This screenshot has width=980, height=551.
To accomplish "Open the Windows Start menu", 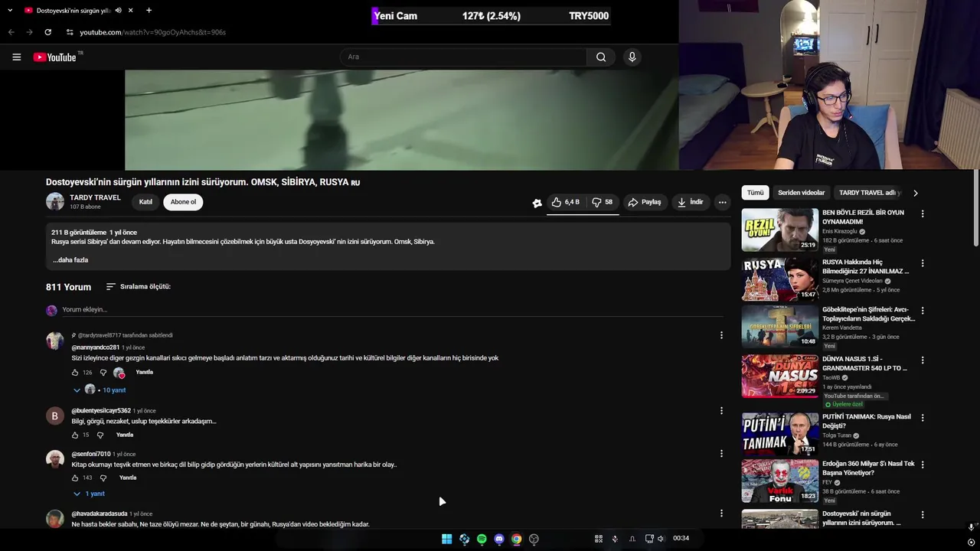I will click(x=446, y=539).
